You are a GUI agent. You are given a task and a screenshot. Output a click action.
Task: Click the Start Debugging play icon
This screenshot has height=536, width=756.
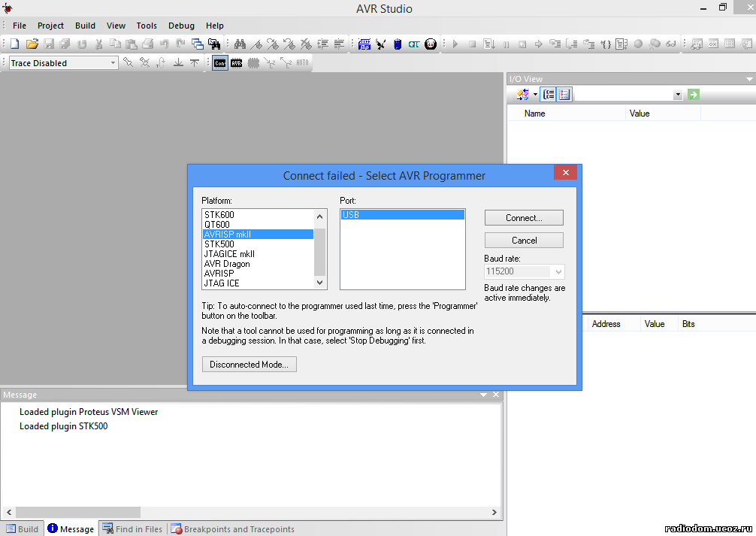click(455, 44)
